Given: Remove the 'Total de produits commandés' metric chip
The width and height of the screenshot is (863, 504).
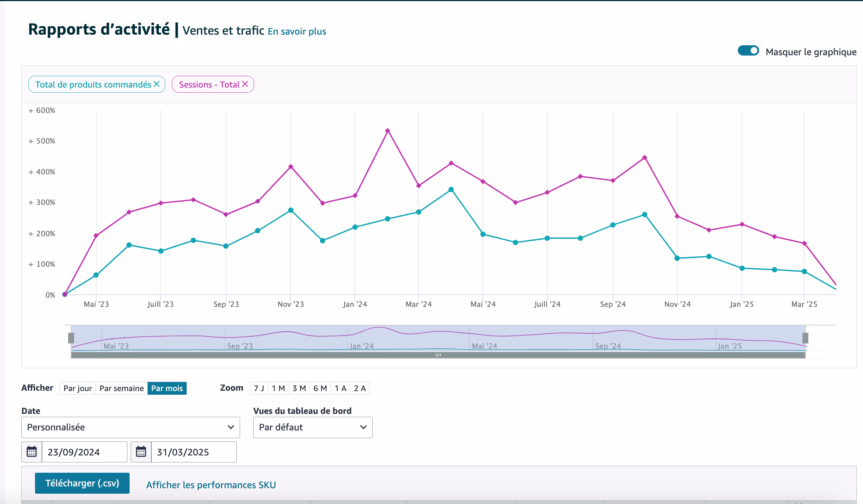Looking at the screenshot, I should pyautogui.click(x=156, y=84).
